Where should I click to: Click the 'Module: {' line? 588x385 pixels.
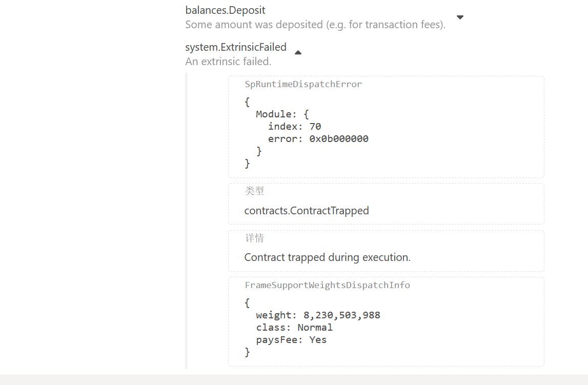282,114
